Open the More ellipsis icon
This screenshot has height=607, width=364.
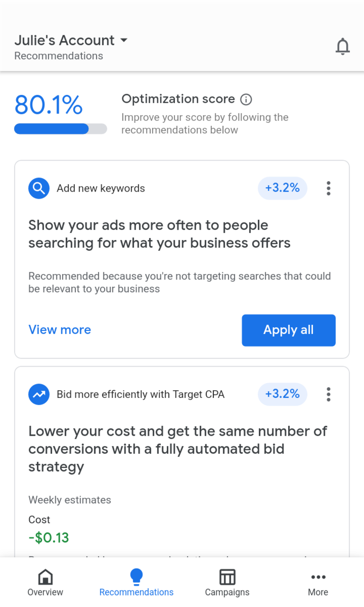coord(318,577)
